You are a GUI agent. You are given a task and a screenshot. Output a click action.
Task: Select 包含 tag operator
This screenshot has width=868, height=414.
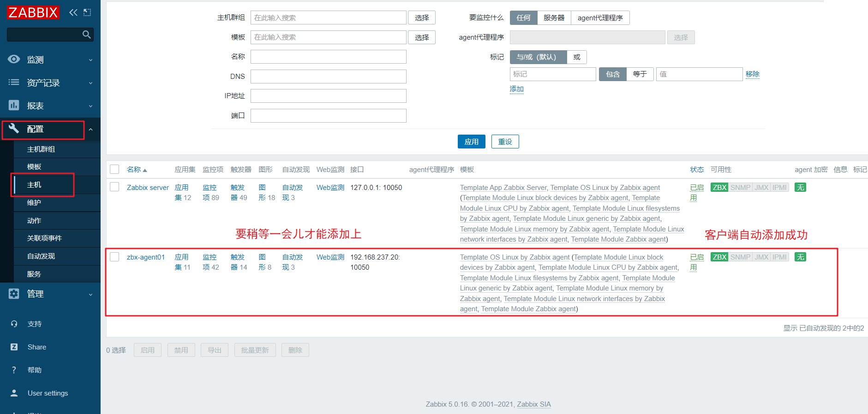(x=612, y=74)
